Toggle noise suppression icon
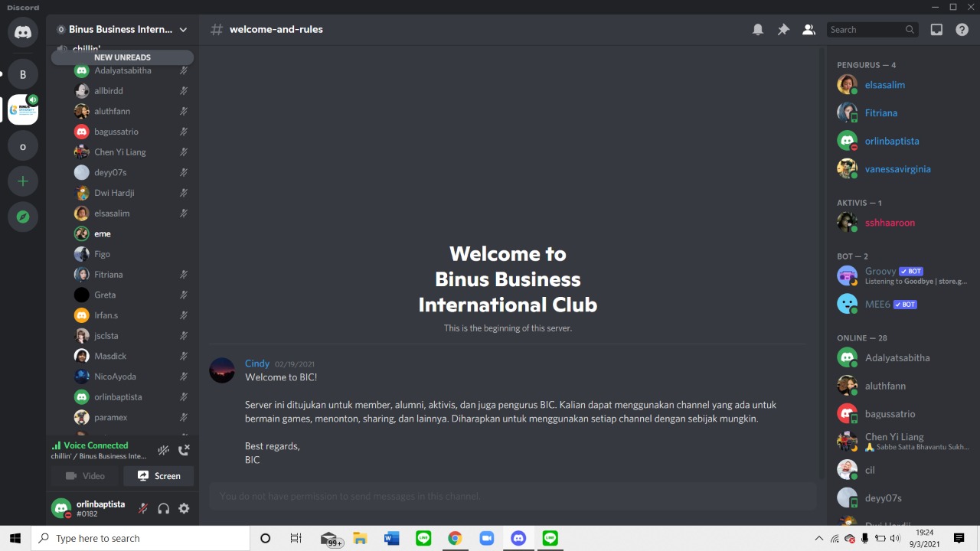Screen dimensions: 980x551 pos(163,451)
